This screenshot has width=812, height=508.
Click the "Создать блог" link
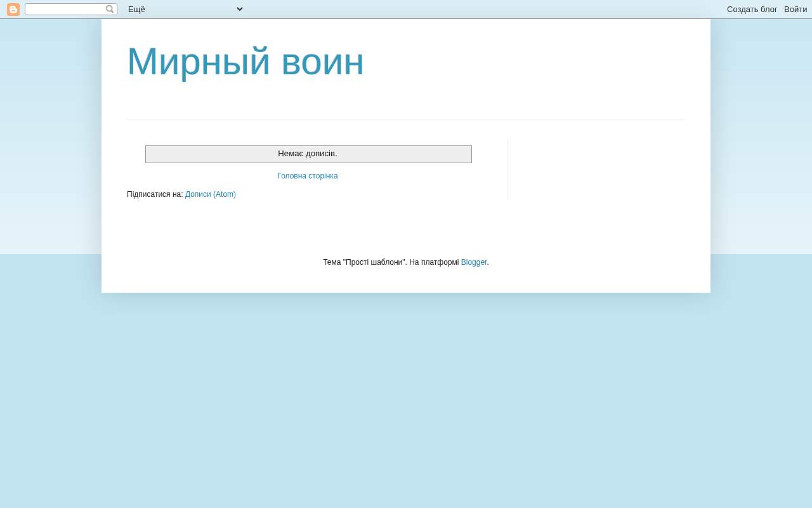pos(752,10)
